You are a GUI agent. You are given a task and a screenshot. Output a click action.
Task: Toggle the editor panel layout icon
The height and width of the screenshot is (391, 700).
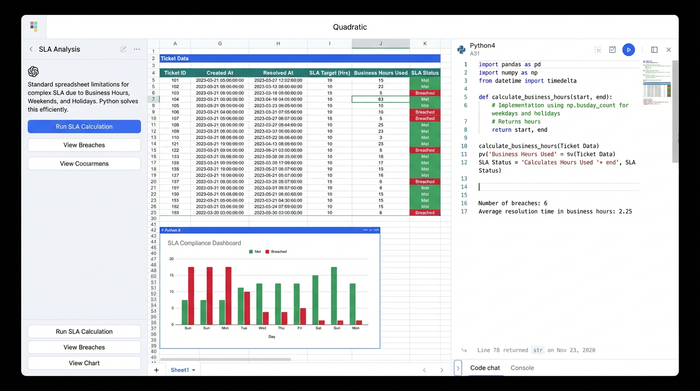click(654, 50)
